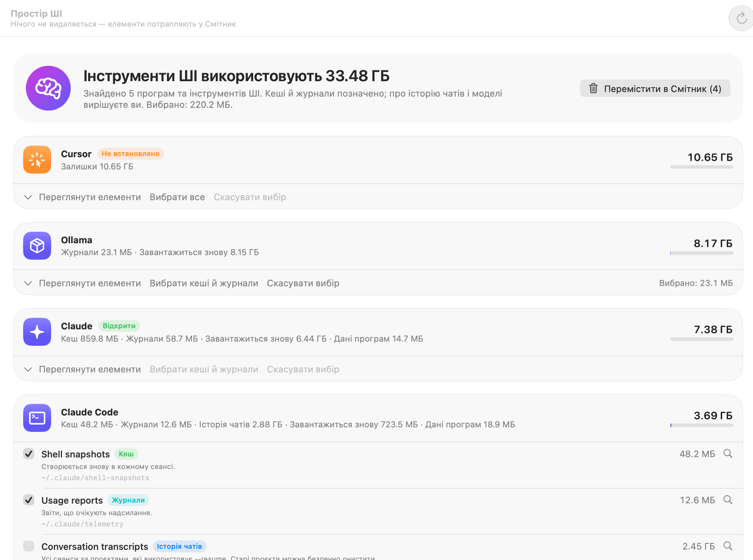
Task: Click Claude's 7.38 ГБ size bar
Action: [702, 339]
